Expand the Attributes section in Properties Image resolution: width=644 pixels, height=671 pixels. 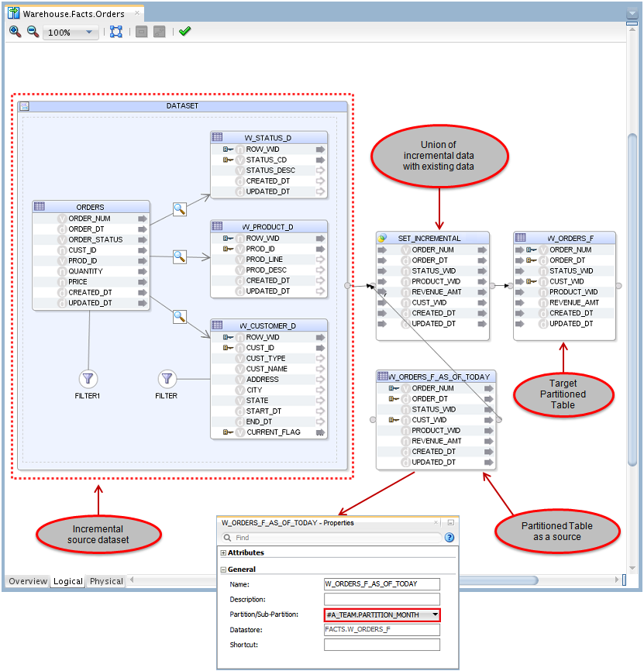[x=225, y=553]
